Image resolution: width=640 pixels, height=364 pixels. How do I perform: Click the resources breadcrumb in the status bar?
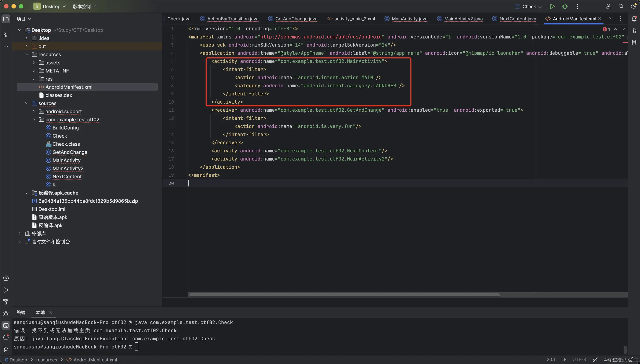[47, 360]
